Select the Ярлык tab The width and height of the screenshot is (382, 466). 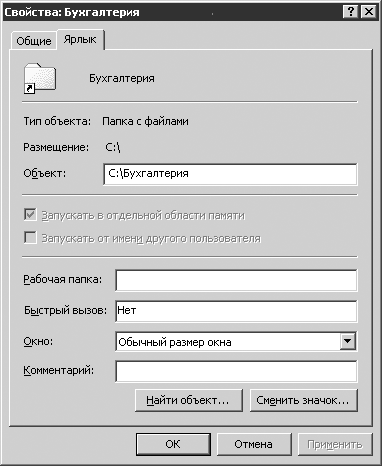[x=80, y=40]
